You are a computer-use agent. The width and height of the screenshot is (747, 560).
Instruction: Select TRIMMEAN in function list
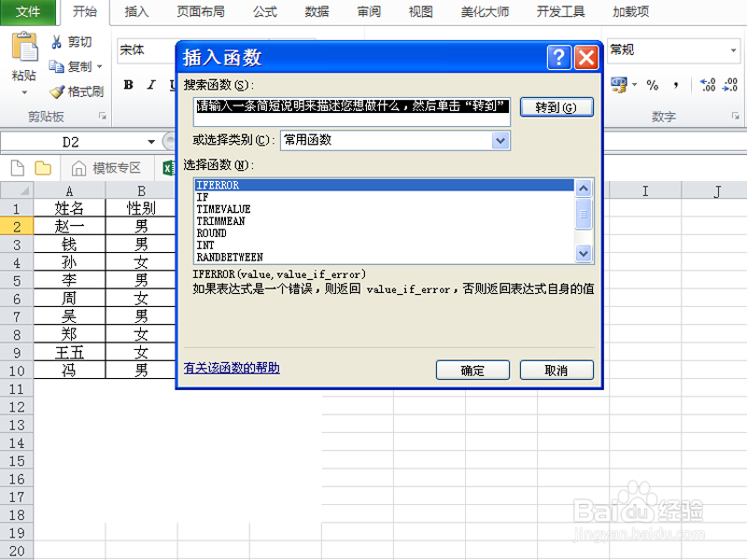[385, 221]
